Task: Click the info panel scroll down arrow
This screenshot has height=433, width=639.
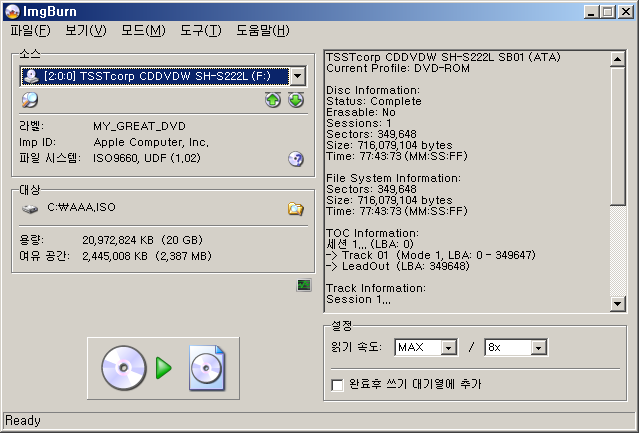Action: (617, 303)
